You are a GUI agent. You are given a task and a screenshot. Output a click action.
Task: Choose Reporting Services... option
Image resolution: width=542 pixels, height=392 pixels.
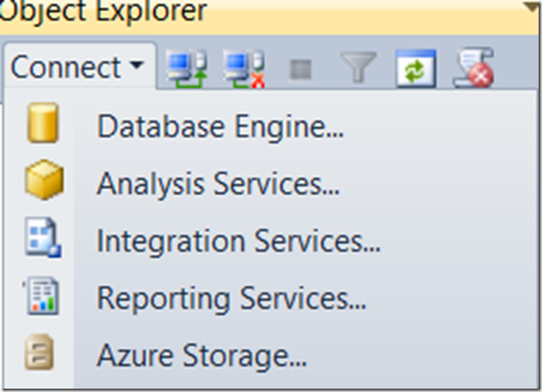point(231,299)
